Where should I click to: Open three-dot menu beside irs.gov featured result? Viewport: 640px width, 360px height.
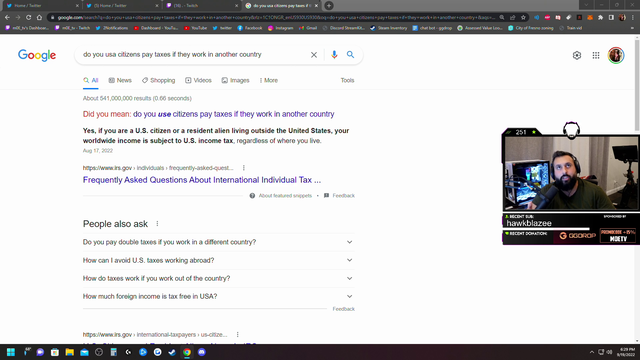(x=244, y=168)
